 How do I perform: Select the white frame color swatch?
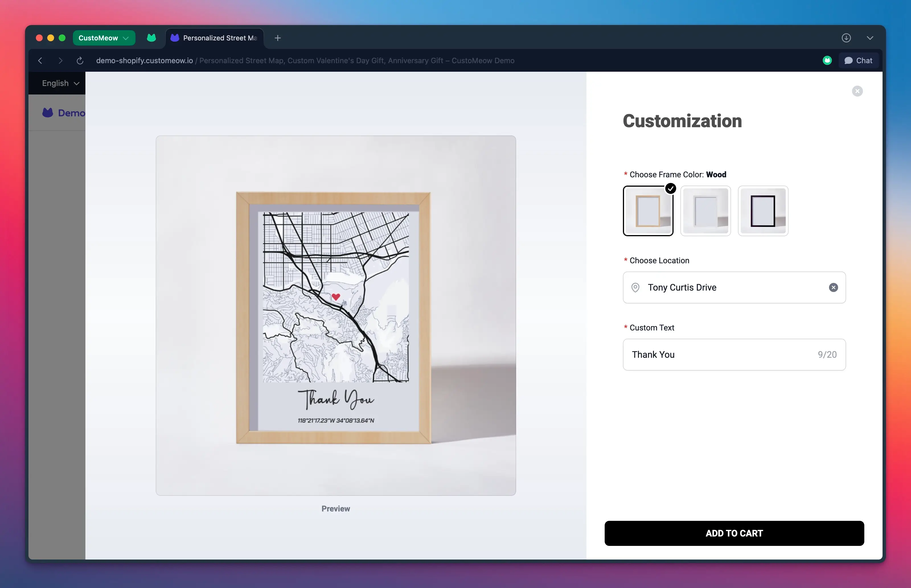(705, 211)
